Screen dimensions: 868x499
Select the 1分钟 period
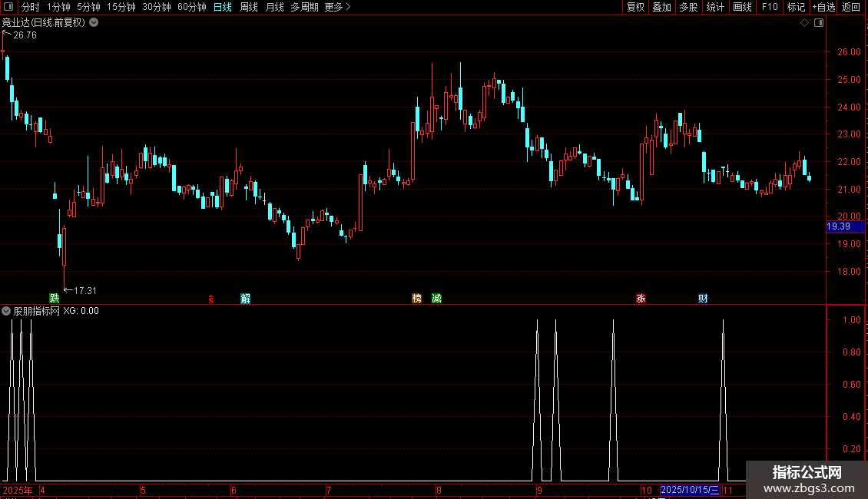pos(58,7)
